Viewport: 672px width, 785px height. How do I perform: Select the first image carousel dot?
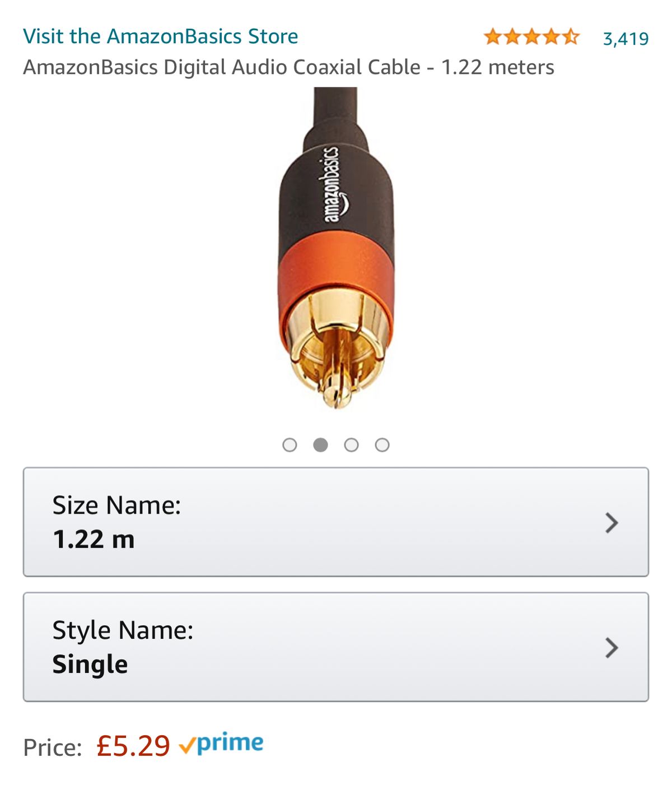[290, 445]
